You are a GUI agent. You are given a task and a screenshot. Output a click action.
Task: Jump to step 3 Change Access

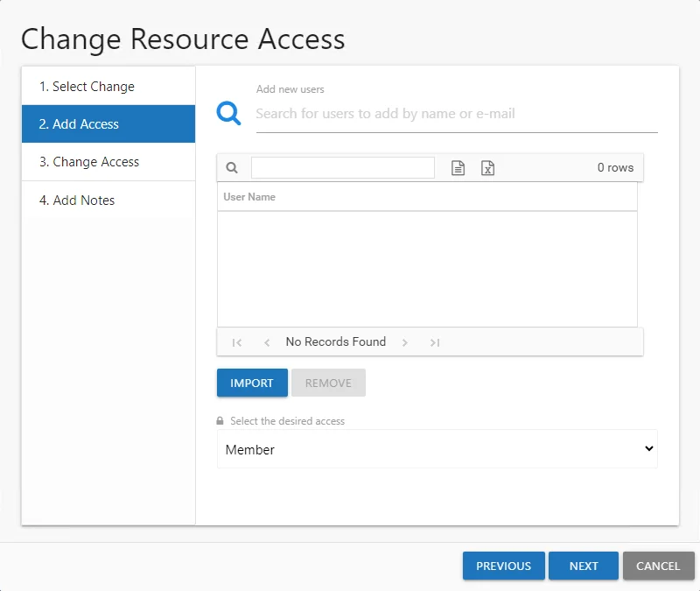(108, 162)
